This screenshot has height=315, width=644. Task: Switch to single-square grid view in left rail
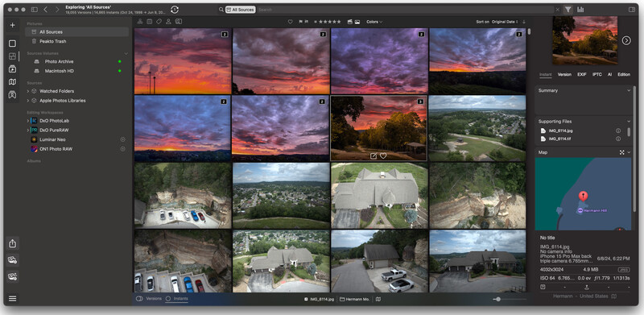pos(12,44)
